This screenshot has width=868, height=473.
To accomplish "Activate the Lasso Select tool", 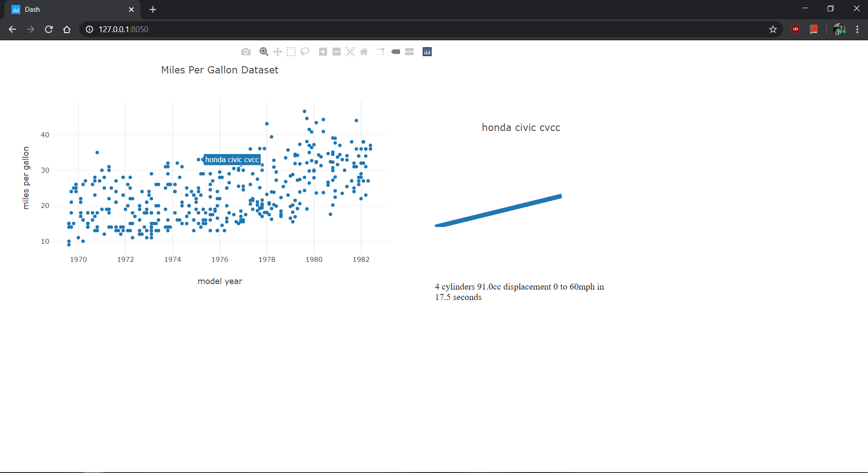I will [x=305, y=52].
